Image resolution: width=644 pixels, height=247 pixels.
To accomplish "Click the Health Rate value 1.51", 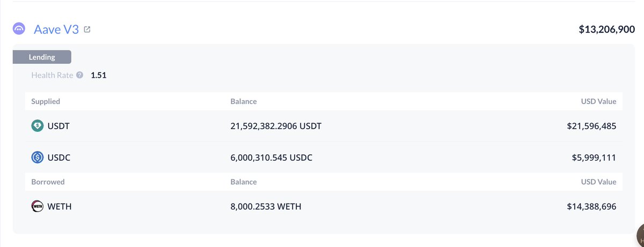I will click(99, 75).
